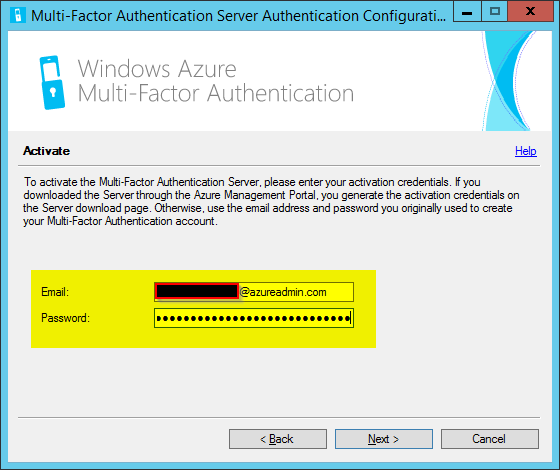Click the Password label
This screenshot has width=560, height=470.
click(x=65, y=318)
